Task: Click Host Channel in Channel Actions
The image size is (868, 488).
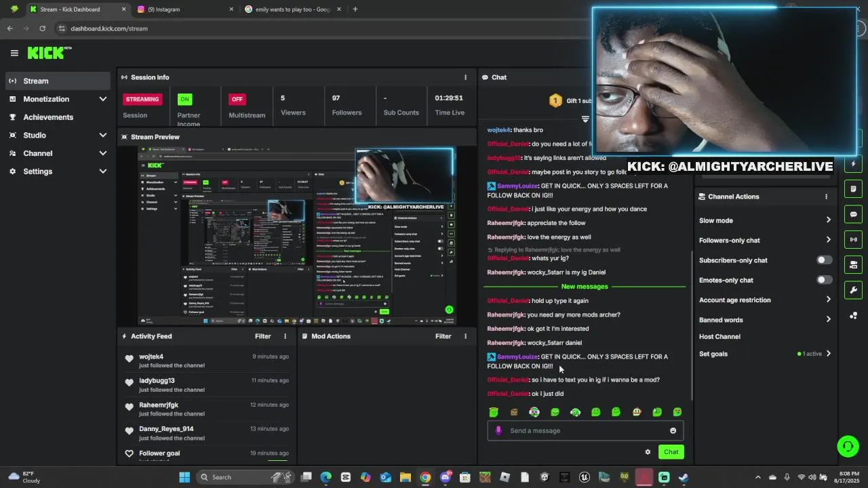Action: click(x=719, y=337)
